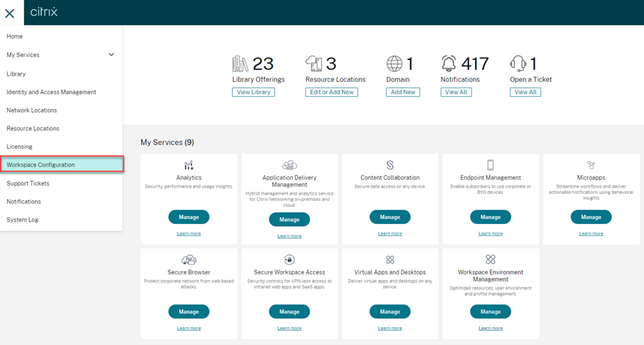Click the Analytics service icon
Viewport: 644px width, 345px height.
(189, 165)
